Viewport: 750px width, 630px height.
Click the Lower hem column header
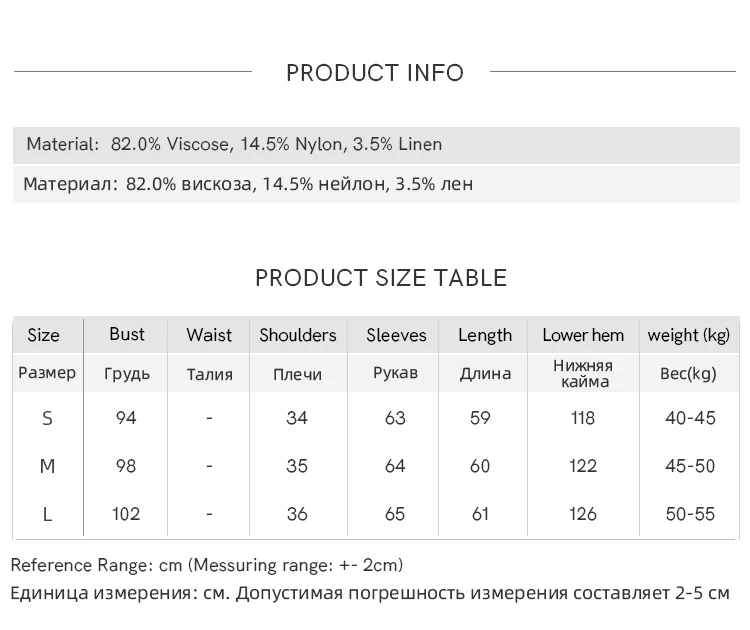(583, 335)
